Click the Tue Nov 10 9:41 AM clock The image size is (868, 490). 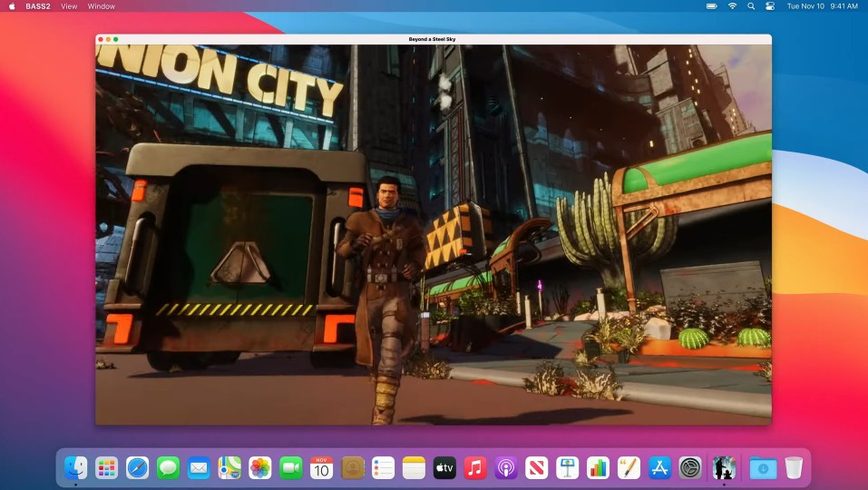click(x=823, y=6)
